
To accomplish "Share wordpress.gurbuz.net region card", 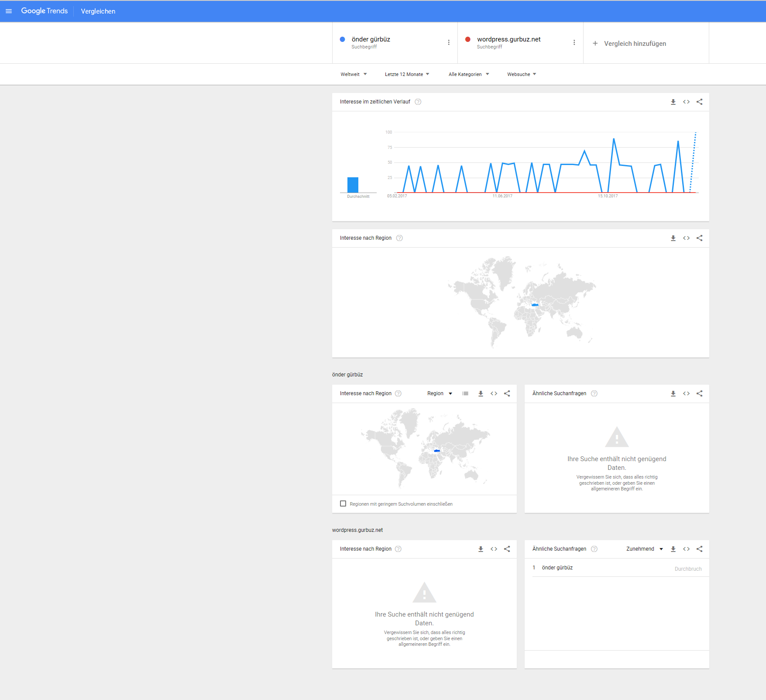I will coord(507,549).
